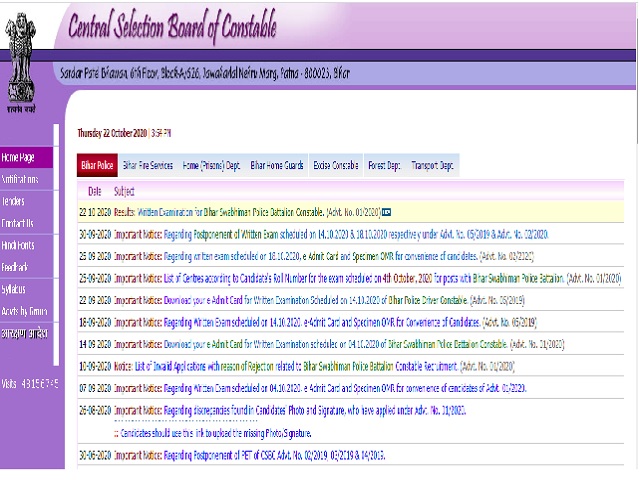Open notice on Photo and Signature discrepancies
Viewport: 640px width, 480px height.
click(x=290, y=411)
